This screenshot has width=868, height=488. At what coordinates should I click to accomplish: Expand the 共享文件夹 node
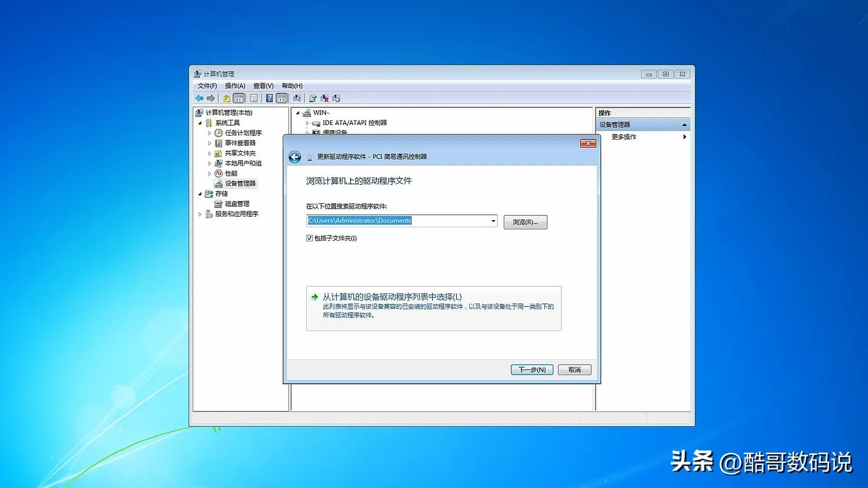(x=209, y=153)
